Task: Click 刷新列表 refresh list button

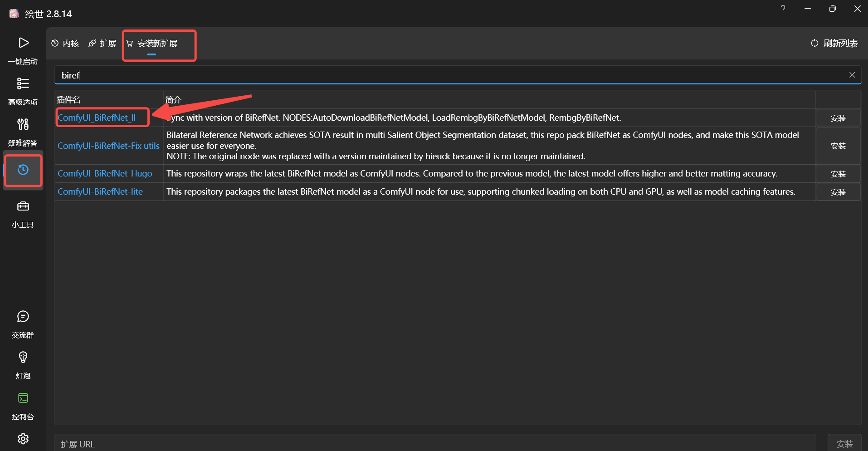Action: (834, 44)
